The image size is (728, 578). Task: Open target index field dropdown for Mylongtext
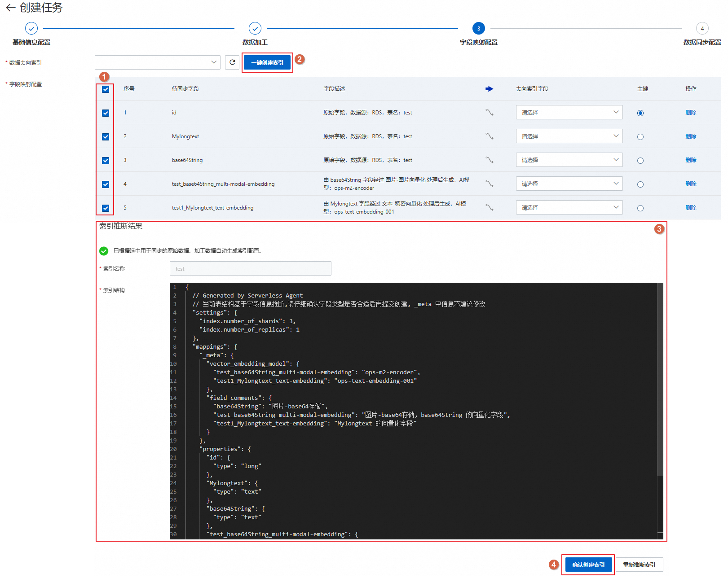pos(569,136)
